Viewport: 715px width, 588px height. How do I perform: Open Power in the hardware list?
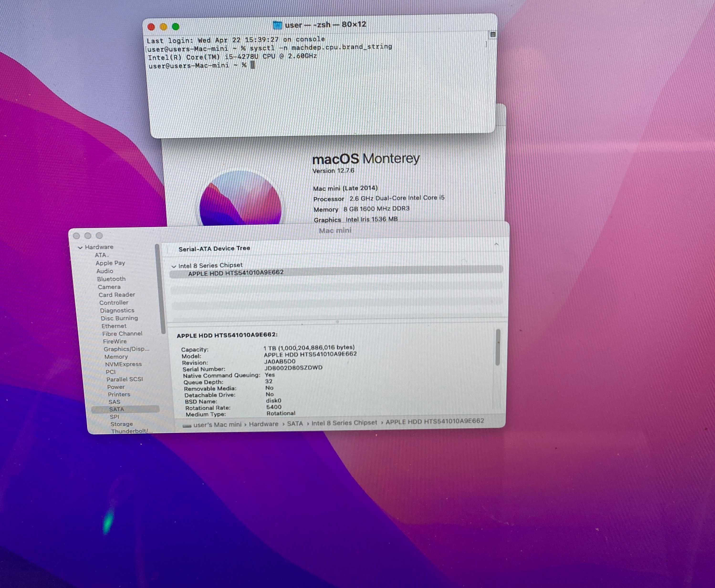(116, 387)
